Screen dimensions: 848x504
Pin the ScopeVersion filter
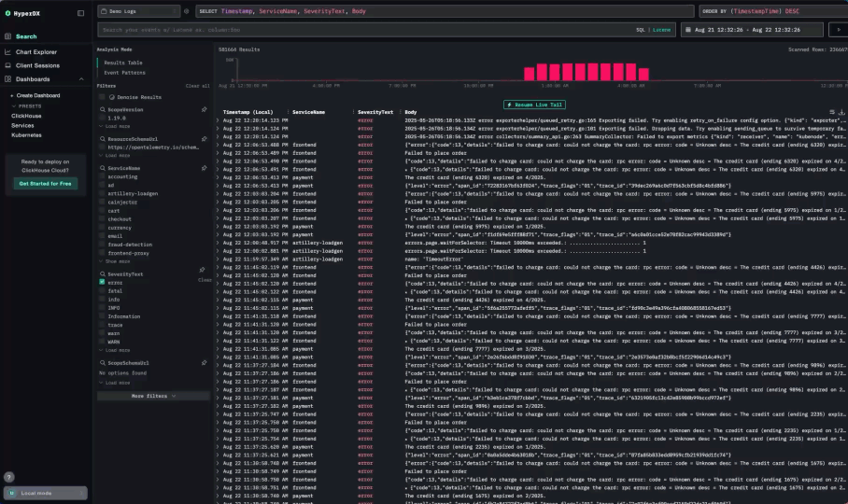(x=204, y=109)
